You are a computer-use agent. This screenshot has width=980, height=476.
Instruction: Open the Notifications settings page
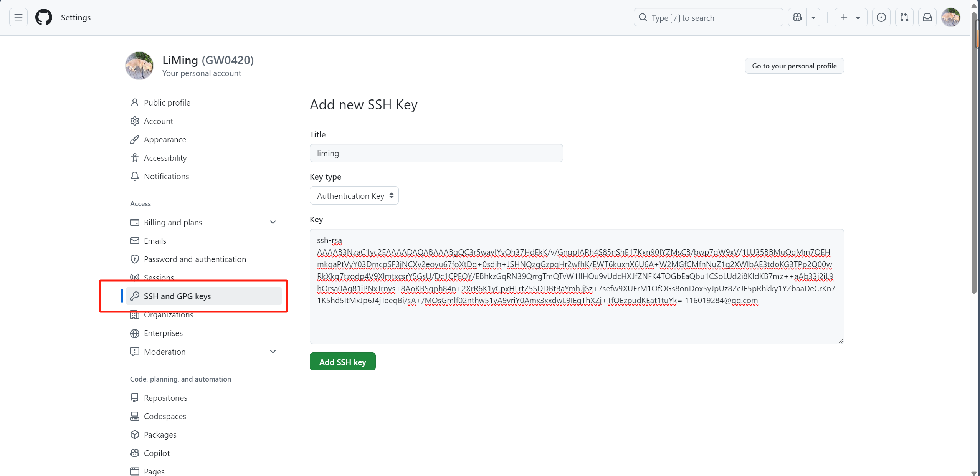coord(166,176)
